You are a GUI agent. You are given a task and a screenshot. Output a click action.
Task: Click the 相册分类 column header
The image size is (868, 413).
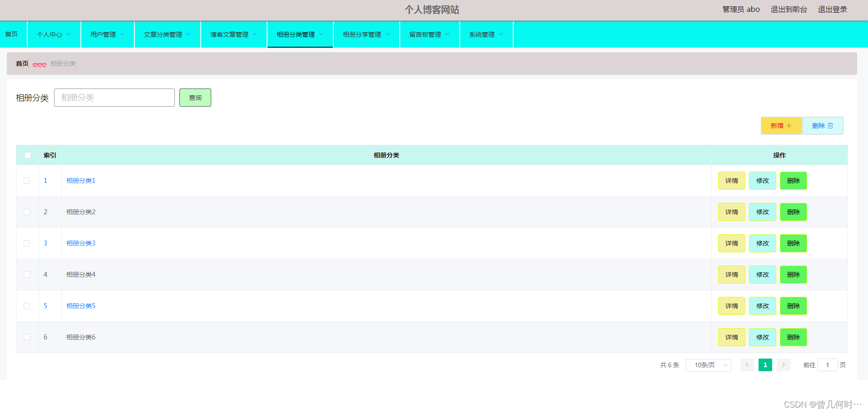click(387, 155)
